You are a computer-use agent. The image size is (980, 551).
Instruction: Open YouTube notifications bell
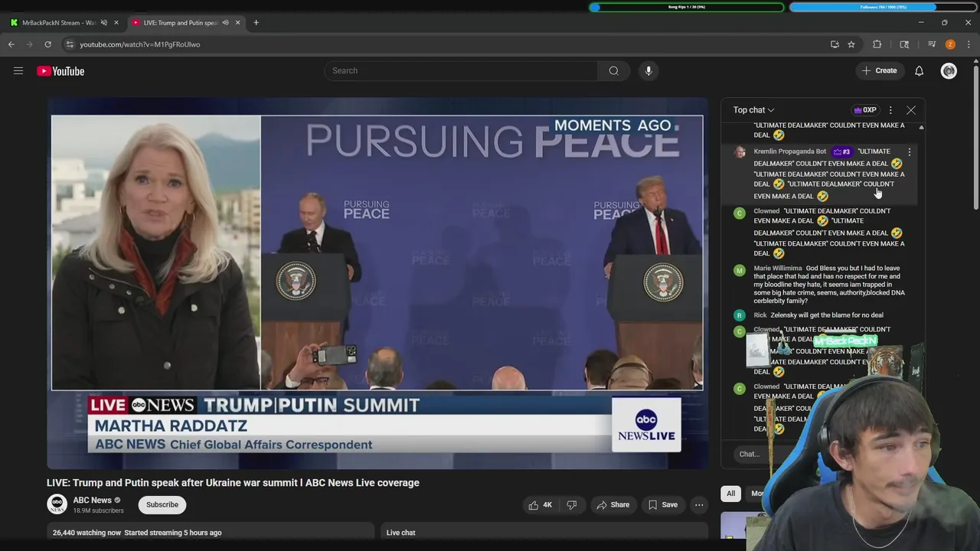point(919,71)
